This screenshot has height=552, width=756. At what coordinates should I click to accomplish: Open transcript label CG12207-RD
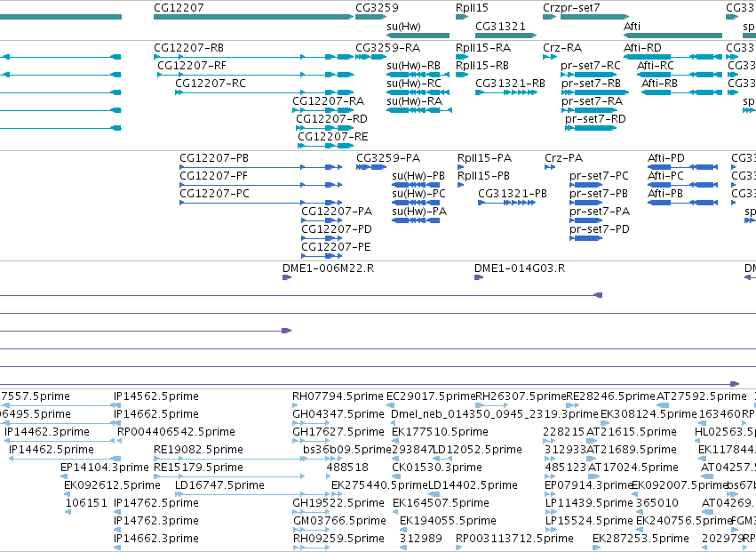pos(331,119)
